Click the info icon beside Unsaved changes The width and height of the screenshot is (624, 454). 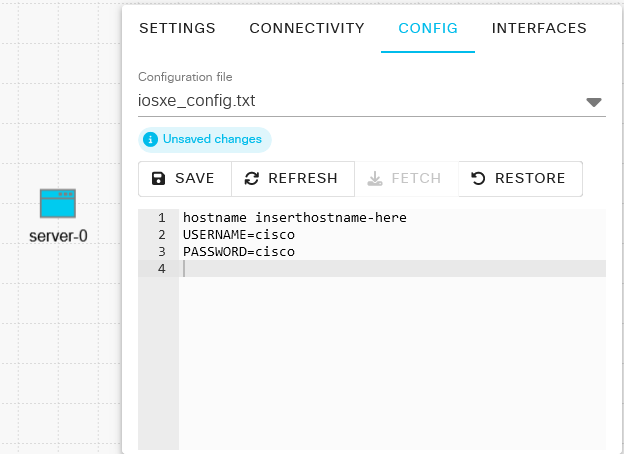coord(150,140)
